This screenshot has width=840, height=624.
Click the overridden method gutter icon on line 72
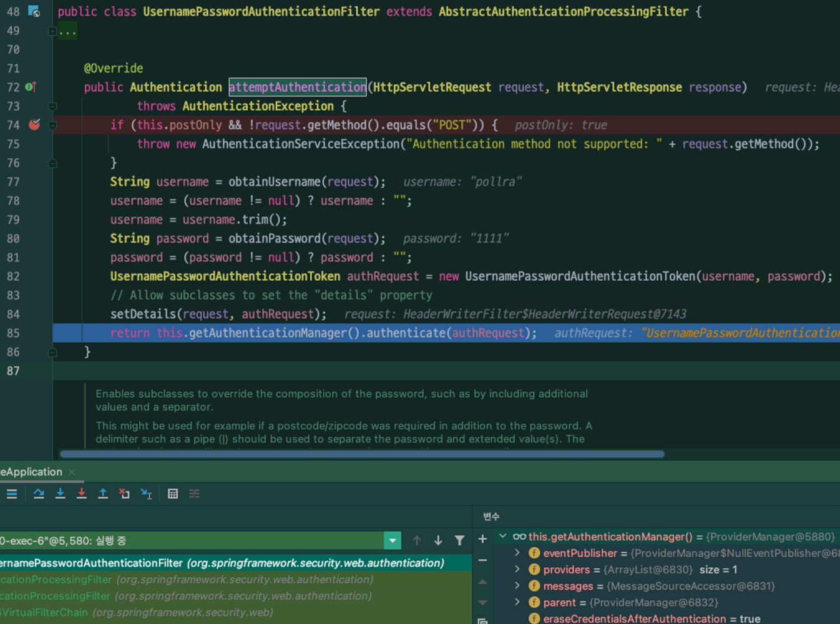tap(31, 87)
